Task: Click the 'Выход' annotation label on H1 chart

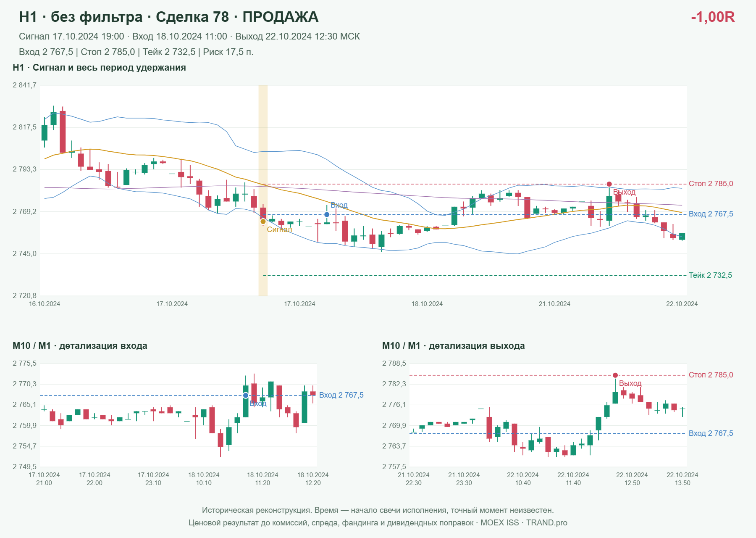Action: pos(624,193)
